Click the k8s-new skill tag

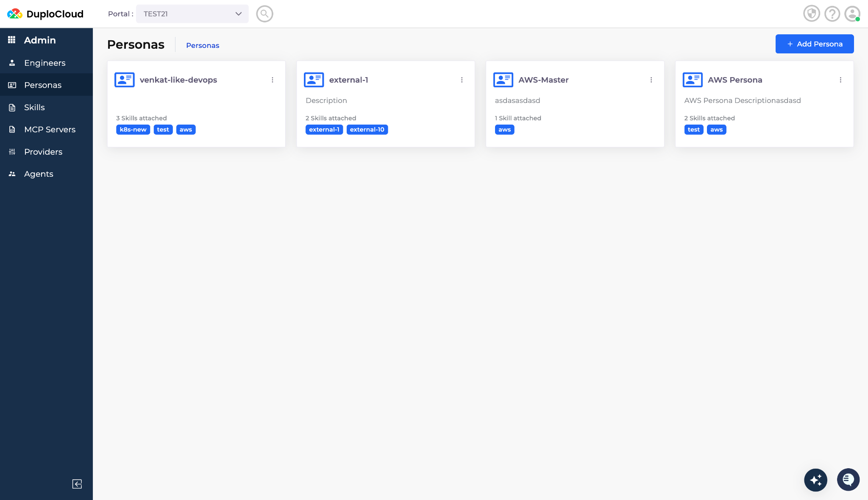[133, 130]
